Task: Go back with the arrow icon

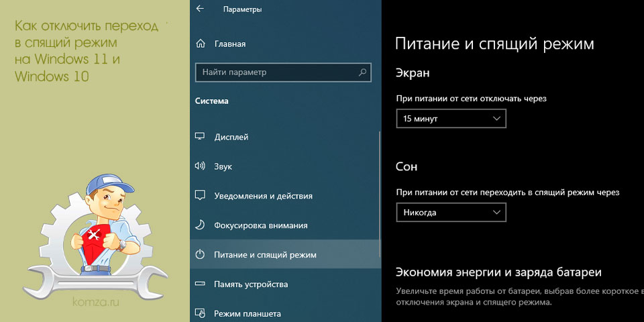Action: pos(200,9)
